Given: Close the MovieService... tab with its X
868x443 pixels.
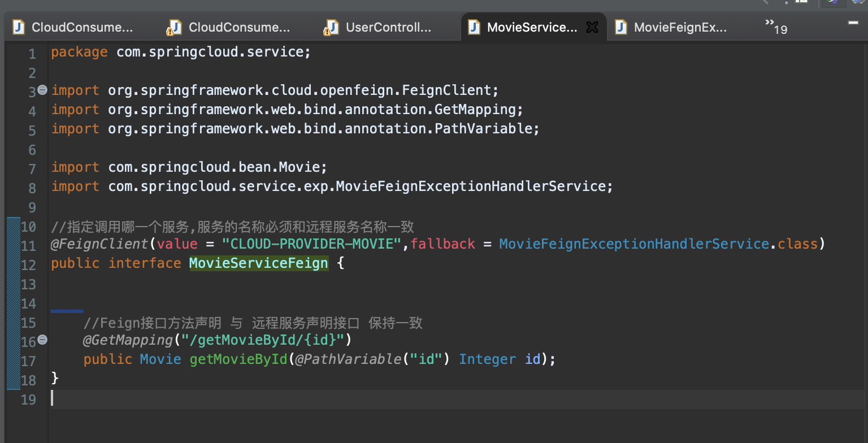Looking at the screenshot, I should click(592, 27).
